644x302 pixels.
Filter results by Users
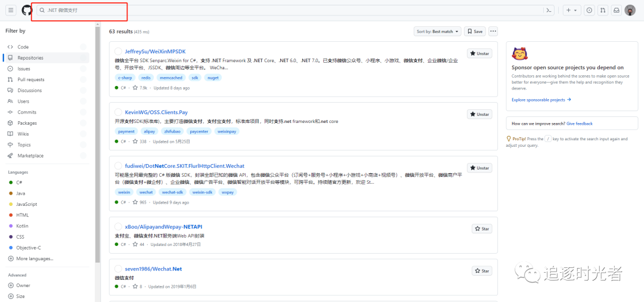point(46,101)
